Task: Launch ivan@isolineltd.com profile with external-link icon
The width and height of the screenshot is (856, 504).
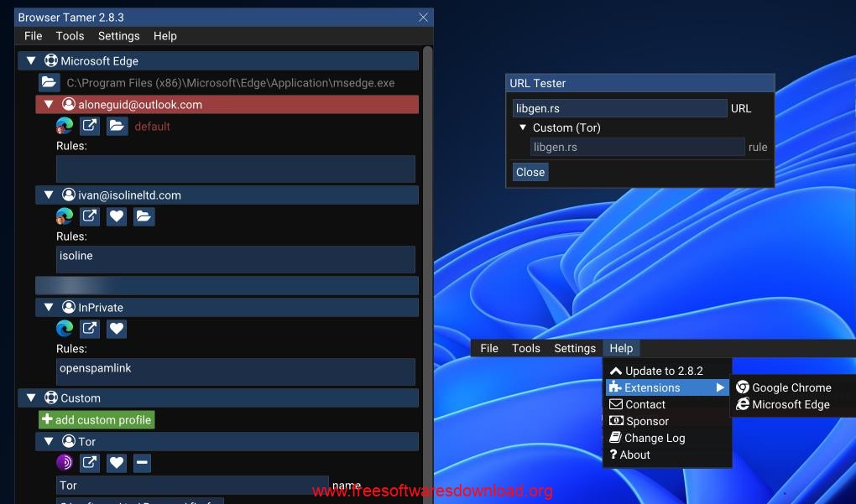Action: (x=90, y=216)
